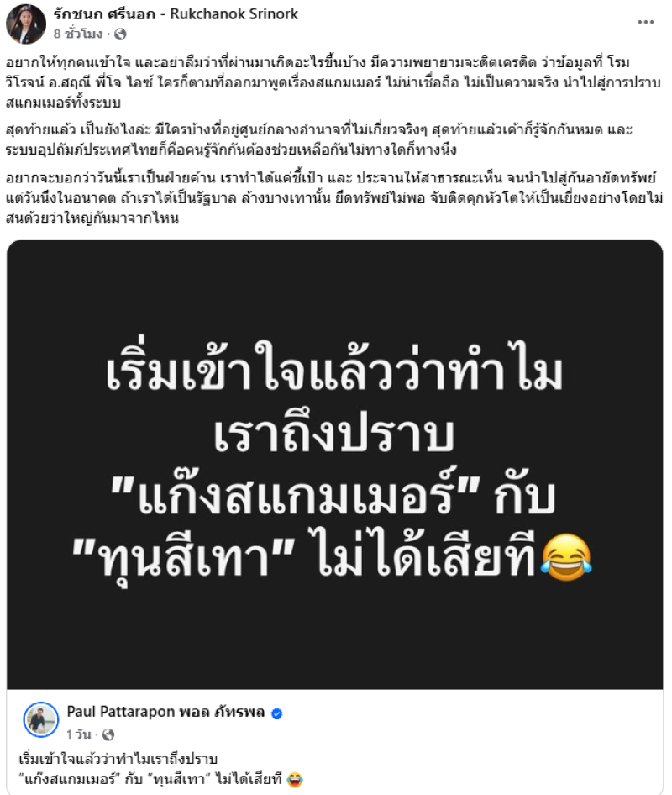Open the 1 วัน shared post timestamp
This screenshot has height=795, width=672.
click(79, 734)
